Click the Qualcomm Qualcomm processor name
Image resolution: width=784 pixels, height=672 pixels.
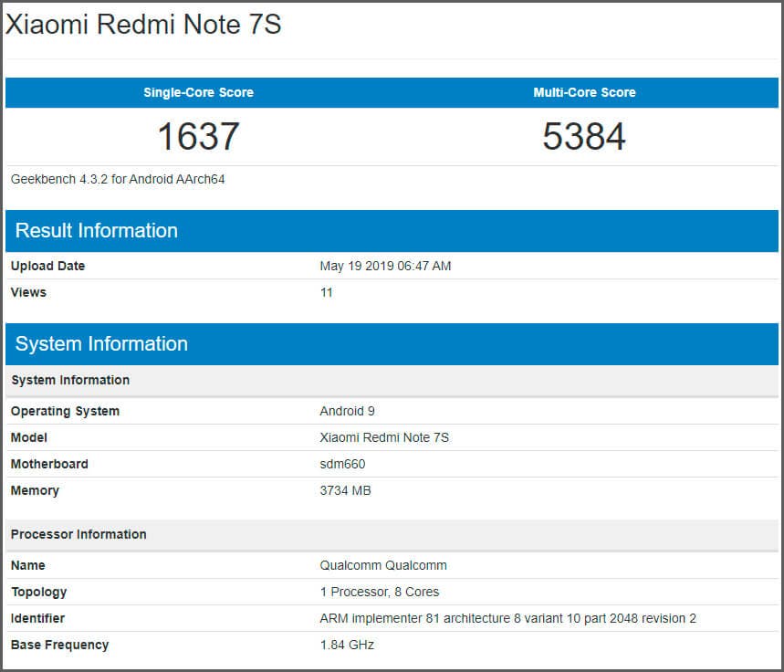[x=383, y=565]
